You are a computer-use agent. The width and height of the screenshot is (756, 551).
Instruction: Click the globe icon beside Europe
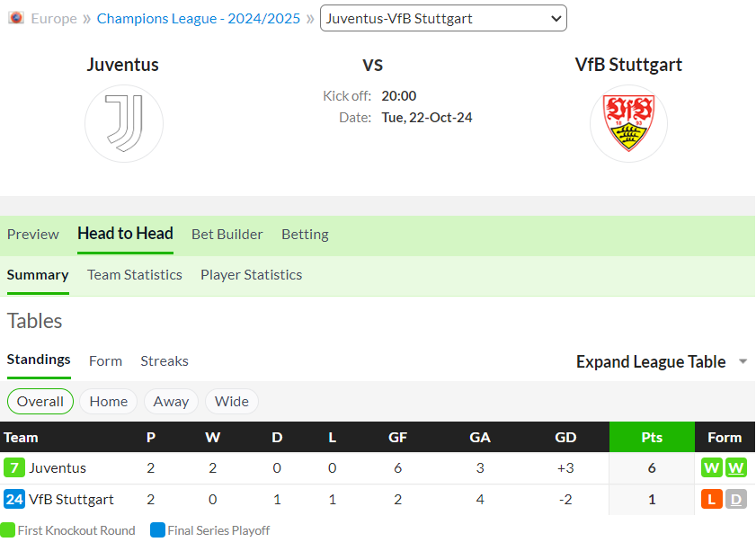(x=16, y=18)
